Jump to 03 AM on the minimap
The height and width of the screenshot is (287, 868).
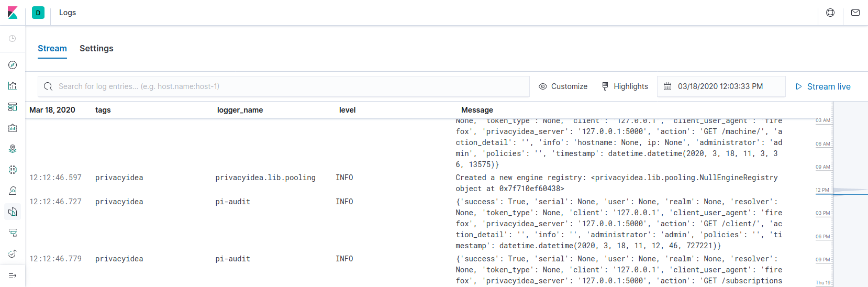coord(823,120)
